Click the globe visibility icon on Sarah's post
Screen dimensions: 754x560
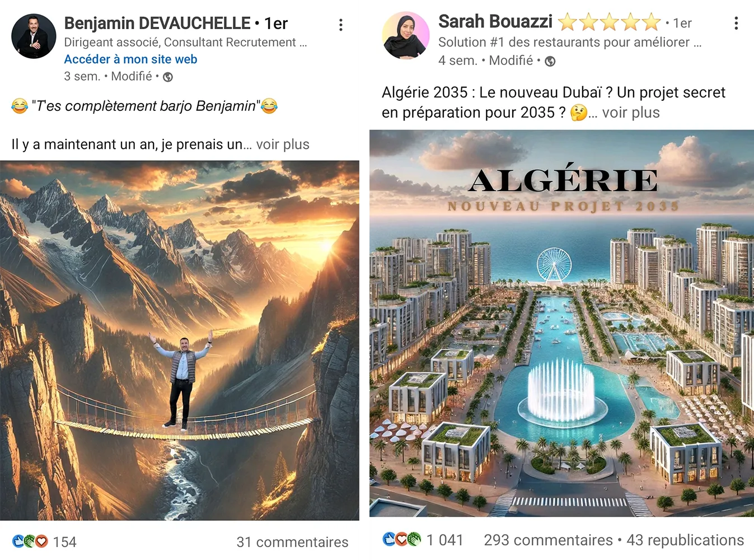coord(550,61)
